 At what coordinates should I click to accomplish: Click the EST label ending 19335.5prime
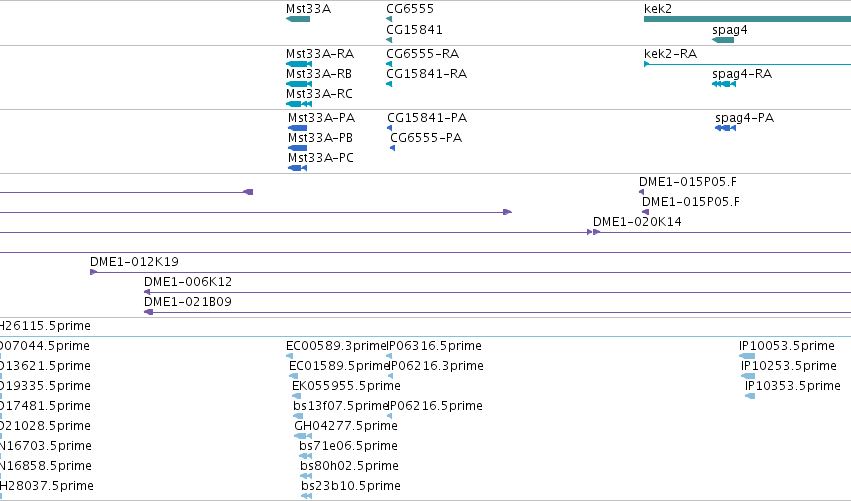click(x=45, y=386)
